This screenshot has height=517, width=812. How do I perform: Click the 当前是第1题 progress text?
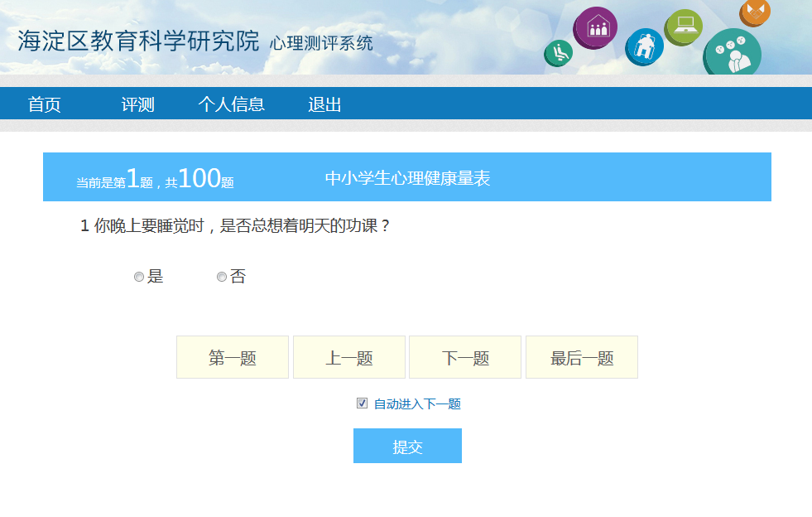[114, 179]
